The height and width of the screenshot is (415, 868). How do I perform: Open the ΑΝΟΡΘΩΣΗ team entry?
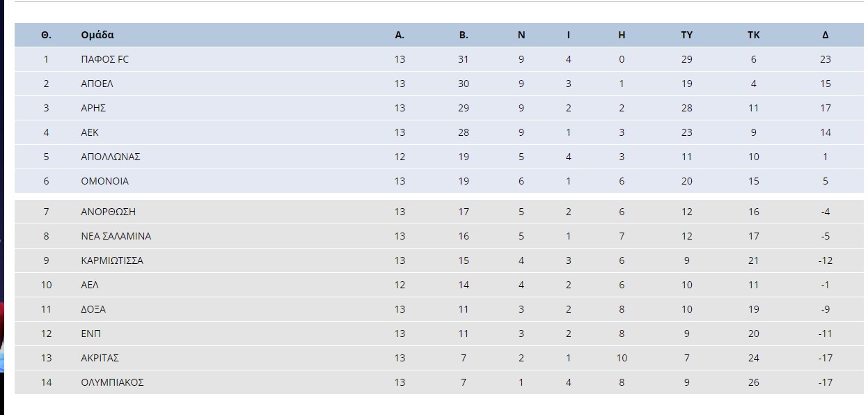(108, 212)
